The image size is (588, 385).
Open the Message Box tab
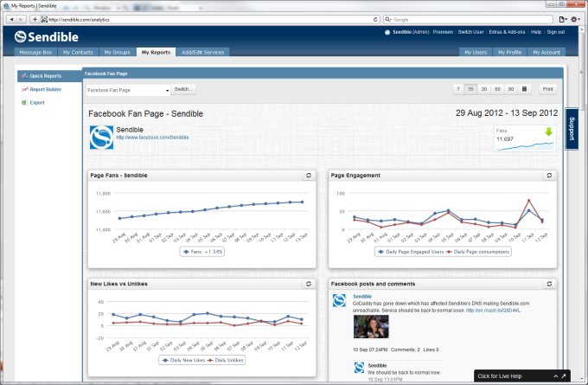[35, 52]
